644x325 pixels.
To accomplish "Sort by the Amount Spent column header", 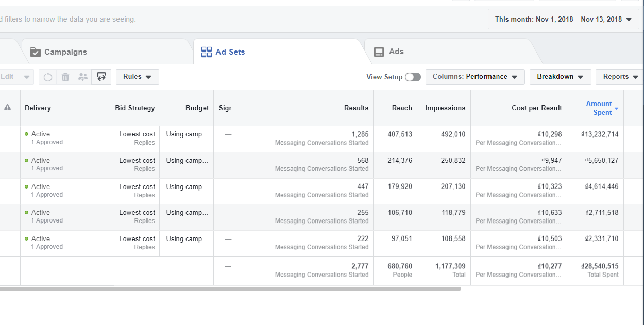I will pyautogui.click(x=599, y=108).
